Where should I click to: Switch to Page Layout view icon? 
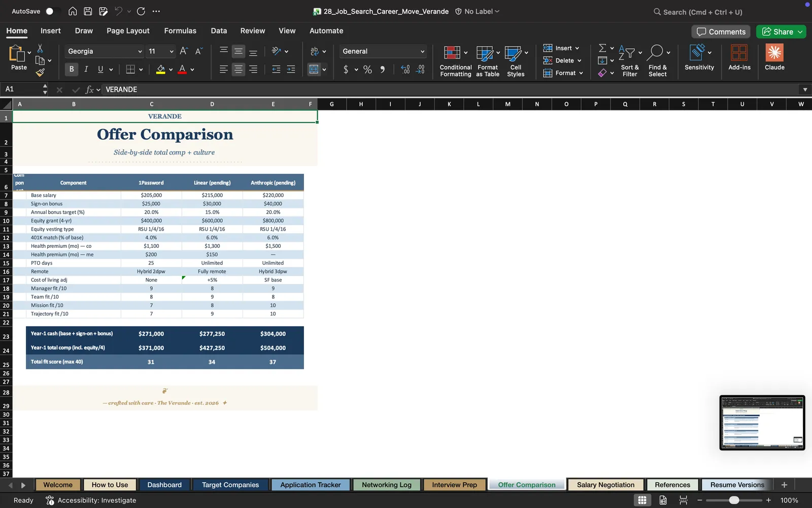pos(663,500)
